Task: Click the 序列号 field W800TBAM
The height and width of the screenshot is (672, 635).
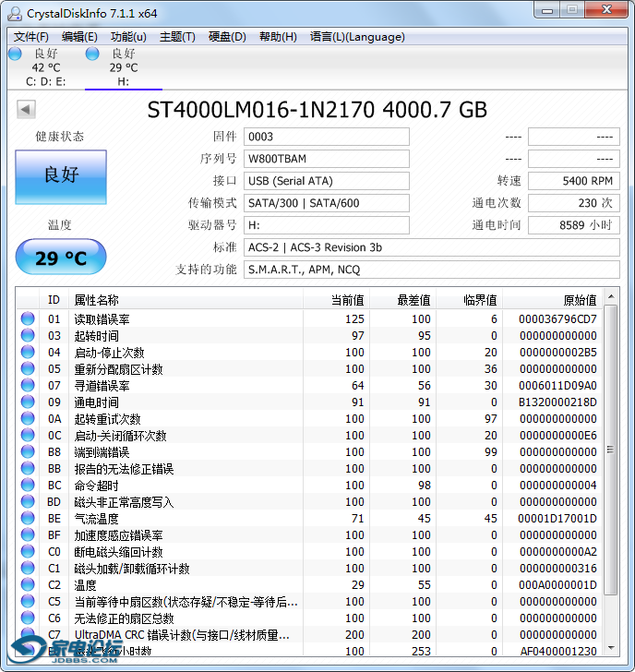Action: (327, 159)
